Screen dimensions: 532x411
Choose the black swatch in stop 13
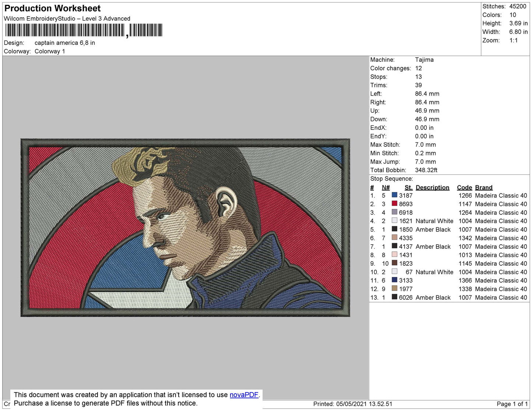click(x=394, y=297)
